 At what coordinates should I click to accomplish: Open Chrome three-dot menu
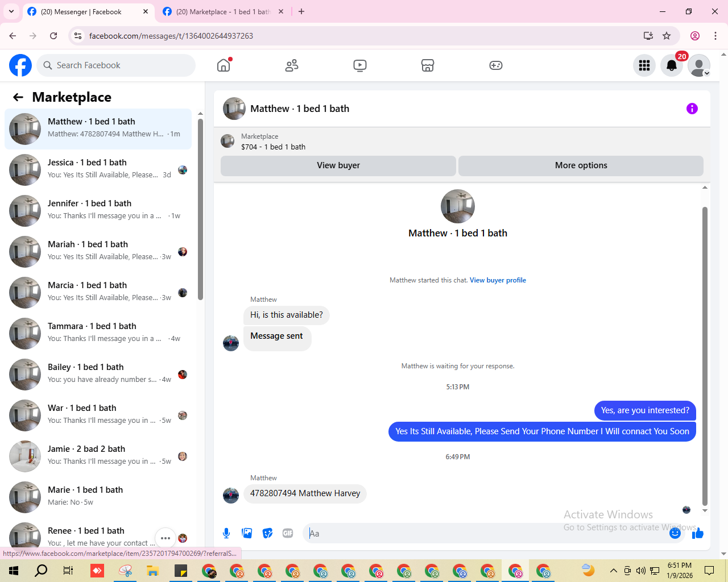pos(715,36)
